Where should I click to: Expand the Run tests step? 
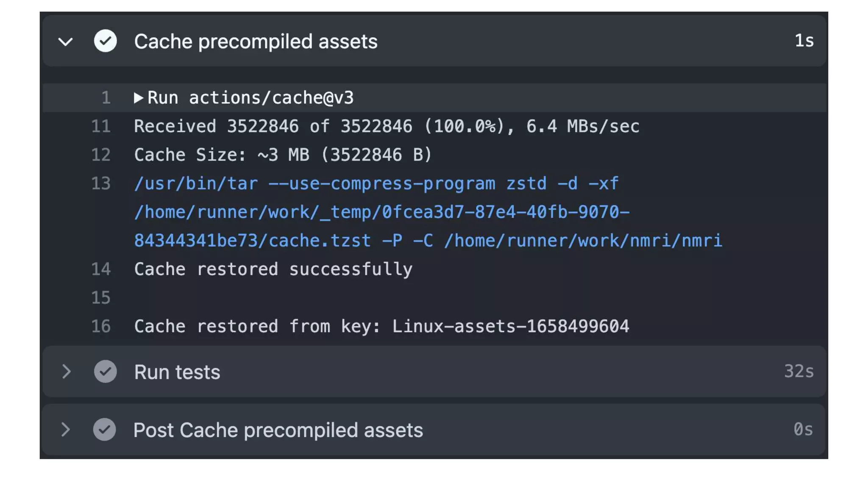[66, 372]
